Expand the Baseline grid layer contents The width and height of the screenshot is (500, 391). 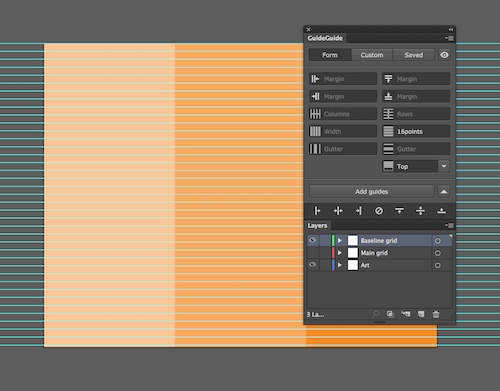point(340,240)
